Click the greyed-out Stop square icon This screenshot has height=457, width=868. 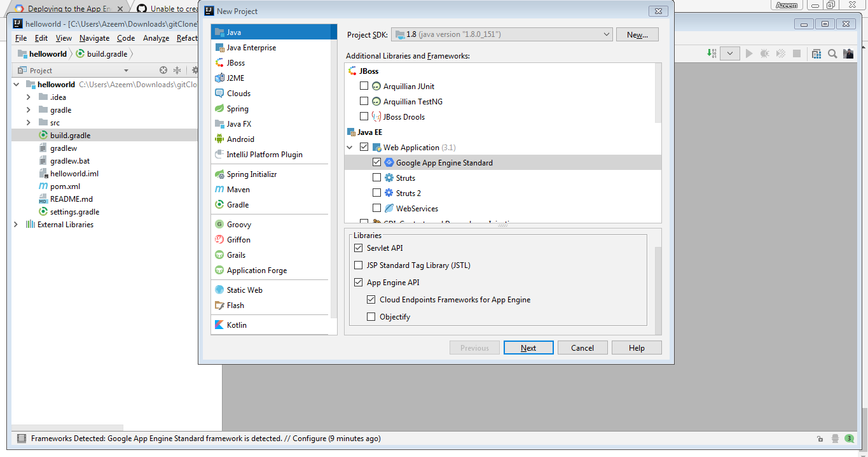point(797,54)
